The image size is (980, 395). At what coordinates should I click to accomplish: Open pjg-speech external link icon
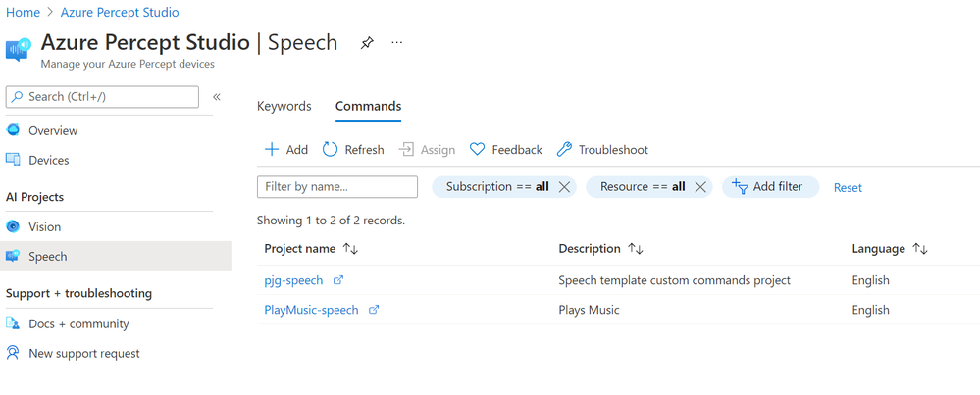338,280
